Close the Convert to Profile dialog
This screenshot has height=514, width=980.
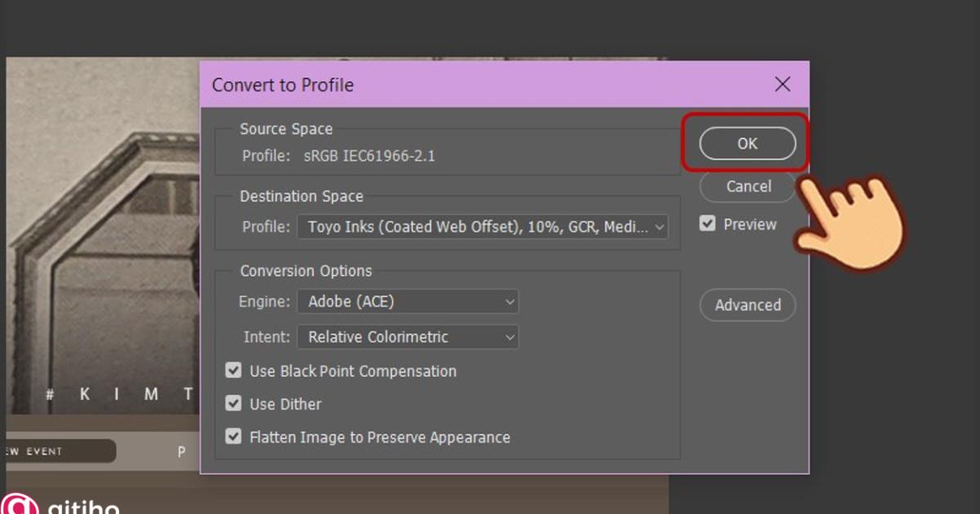click(x=782, y=85)
